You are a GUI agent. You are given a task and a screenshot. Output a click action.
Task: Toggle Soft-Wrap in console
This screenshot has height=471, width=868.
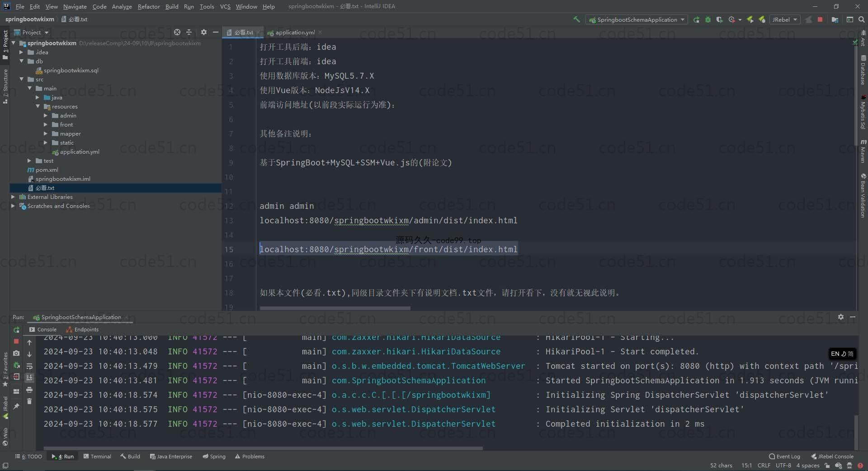coord(29,366)
